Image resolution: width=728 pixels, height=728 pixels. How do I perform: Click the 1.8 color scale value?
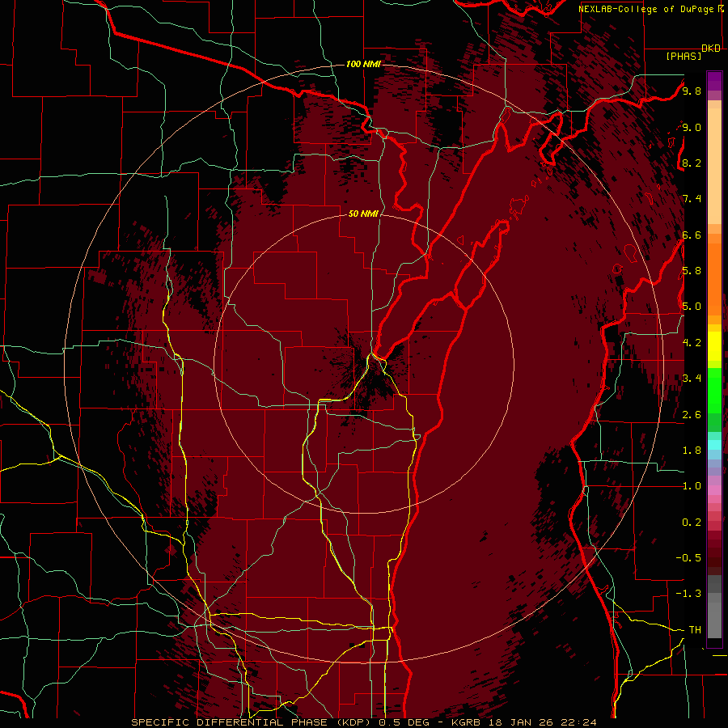[x=692, y=451]
